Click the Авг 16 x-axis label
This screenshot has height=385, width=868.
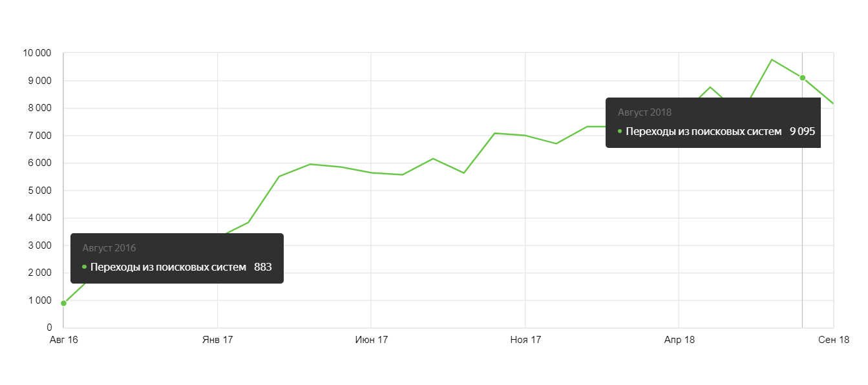coord(63,340)
